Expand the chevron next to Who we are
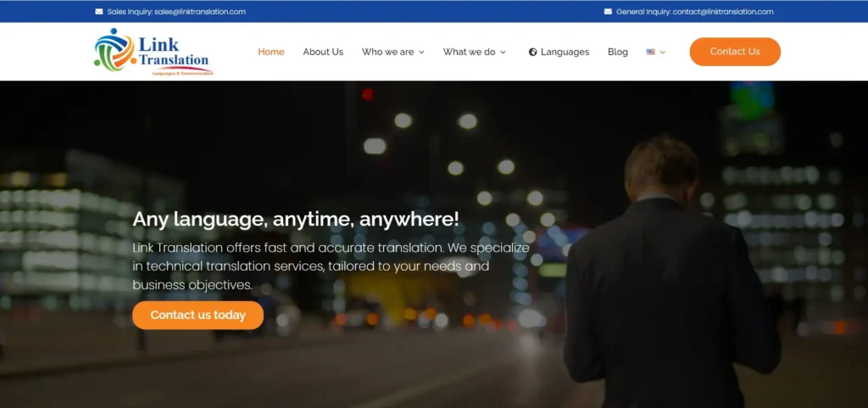 (x=421, y=53)
